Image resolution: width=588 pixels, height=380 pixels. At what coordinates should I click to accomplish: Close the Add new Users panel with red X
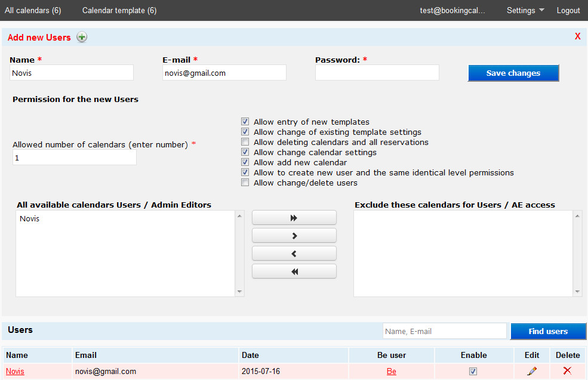coord(577,36)
